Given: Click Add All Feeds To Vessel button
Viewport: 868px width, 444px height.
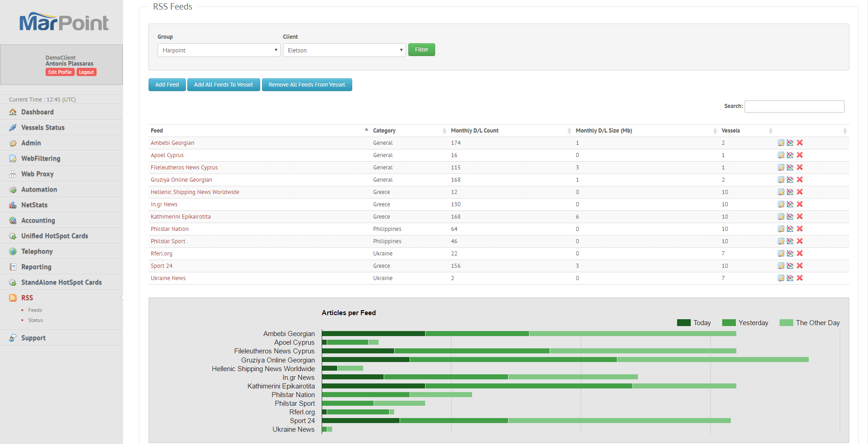Looking at the screenshot, I should click(x=223, y=85).
